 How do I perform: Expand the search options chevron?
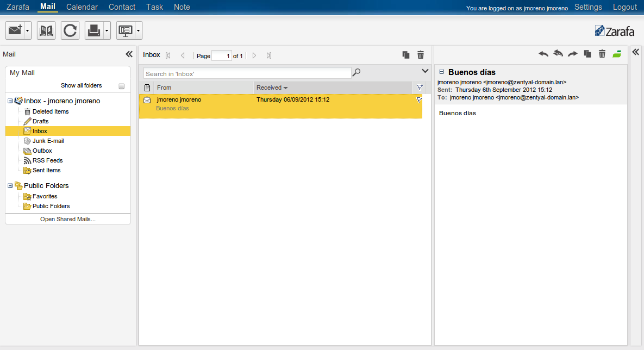[425, 71]
